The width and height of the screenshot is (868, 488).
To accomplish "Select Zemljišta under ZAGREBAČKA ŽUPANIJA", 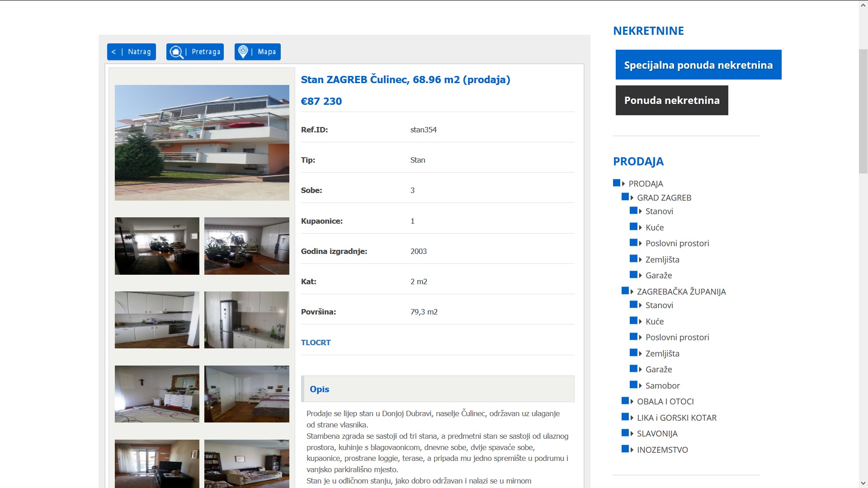I will 662,353.
